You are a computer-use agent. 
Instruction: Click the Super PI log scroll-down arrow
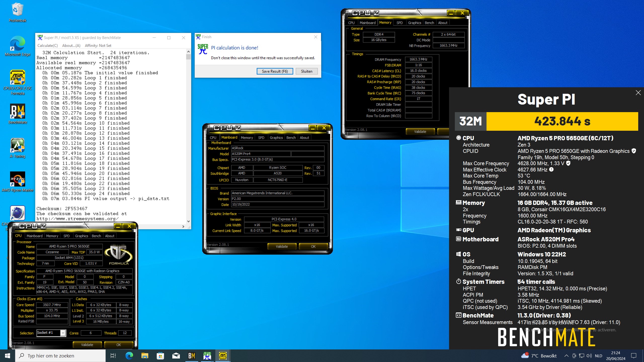click(188, 221)
